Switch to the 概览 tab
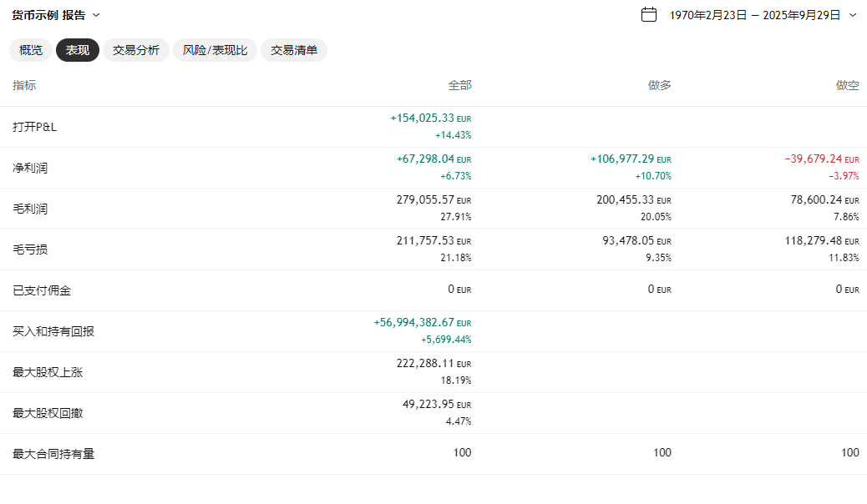This screenshot has height=504, width=867. click(31, 50)
